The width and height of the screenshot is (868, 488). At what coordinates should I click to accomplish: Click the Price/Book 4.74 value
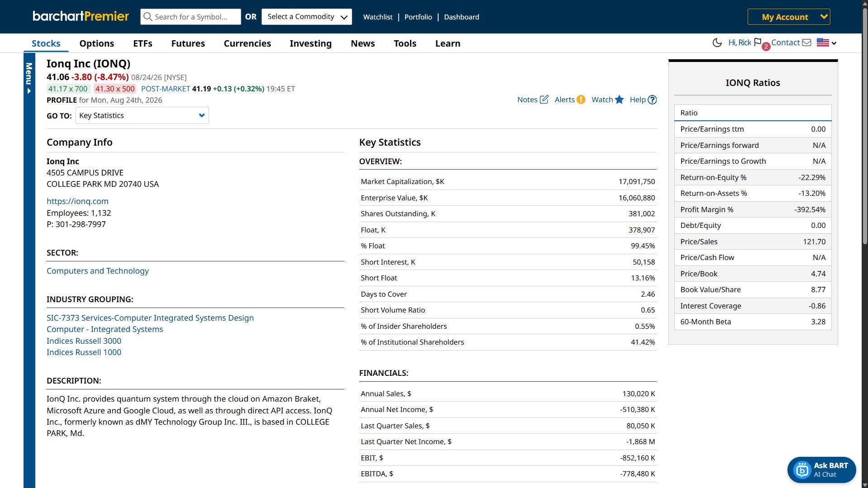818,274
